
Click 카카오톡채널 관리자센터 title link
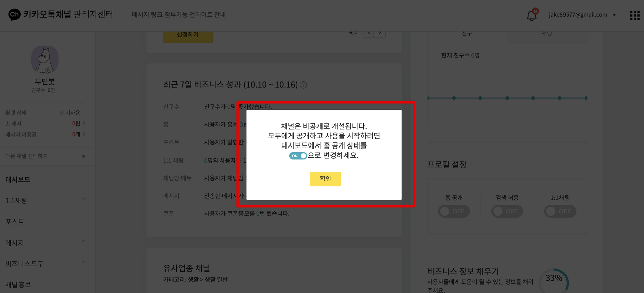click(x=68, y=15)
